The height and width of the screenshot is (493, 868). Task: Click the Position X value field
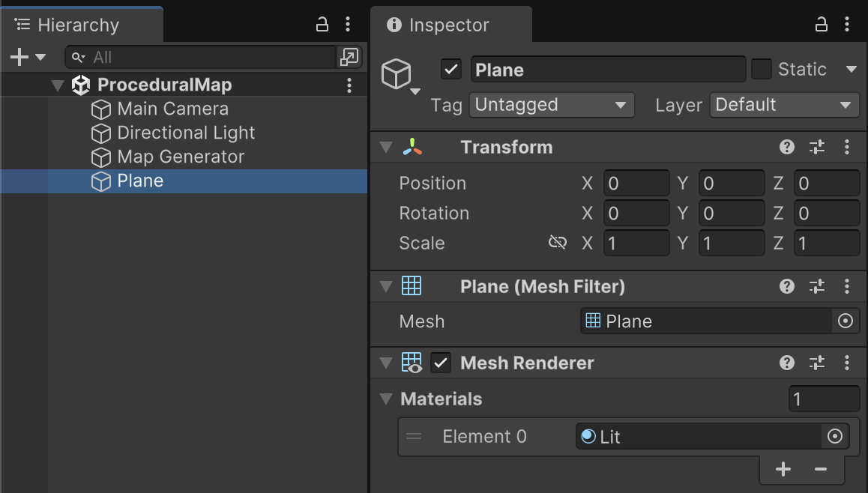click(636, 183)
